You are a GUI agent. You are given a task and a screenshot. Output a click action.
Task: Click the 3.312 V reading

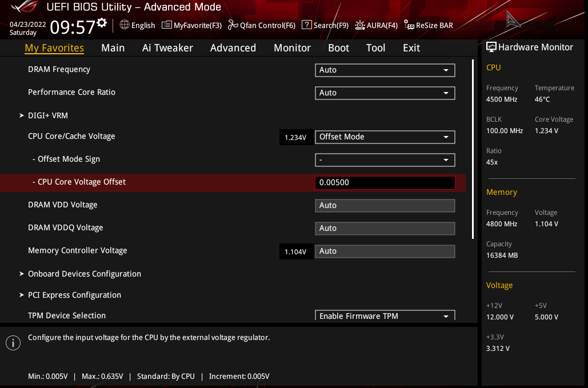tap(498, 348)
